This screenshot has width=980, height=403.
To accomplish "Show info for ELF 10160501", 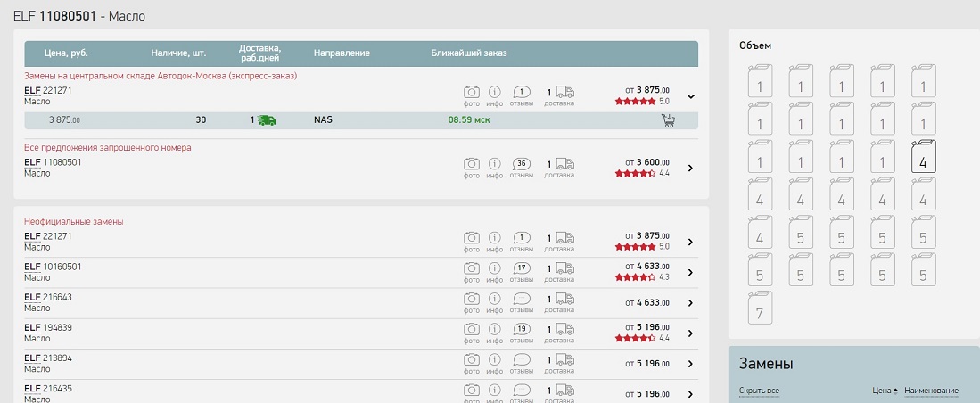I will point(494,268).
